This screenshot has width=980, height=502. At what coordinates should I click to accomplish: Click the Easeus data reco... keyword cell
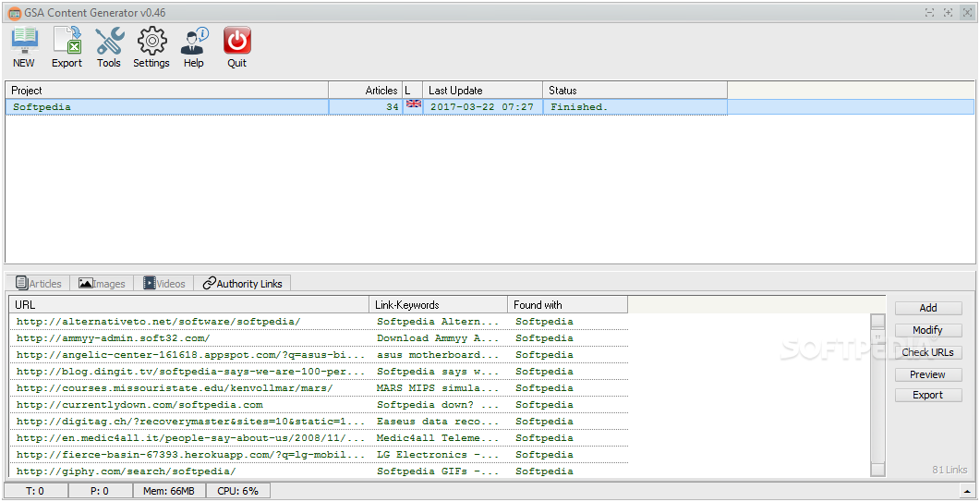(438, 422)
